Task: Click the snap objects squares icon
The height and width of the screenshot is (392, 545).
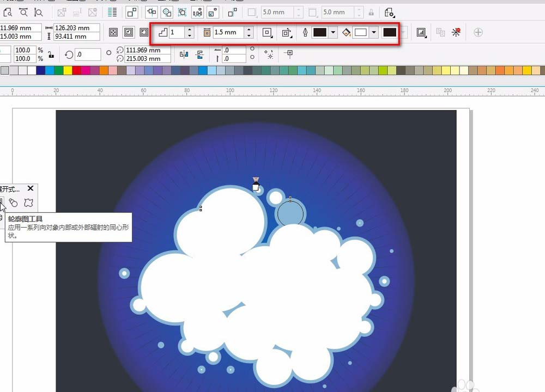Action: tap(132, 13)
